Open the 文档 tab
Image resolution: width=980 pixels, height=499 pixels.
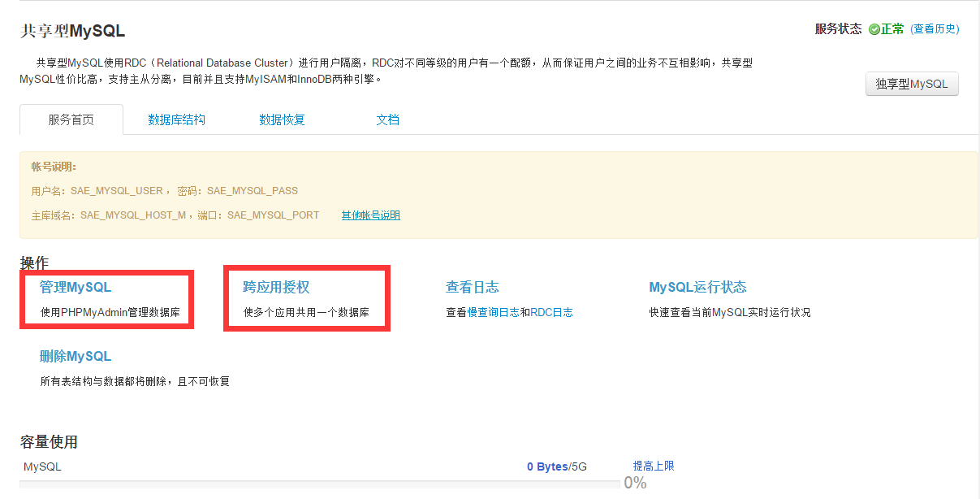(x=387, y=119)
